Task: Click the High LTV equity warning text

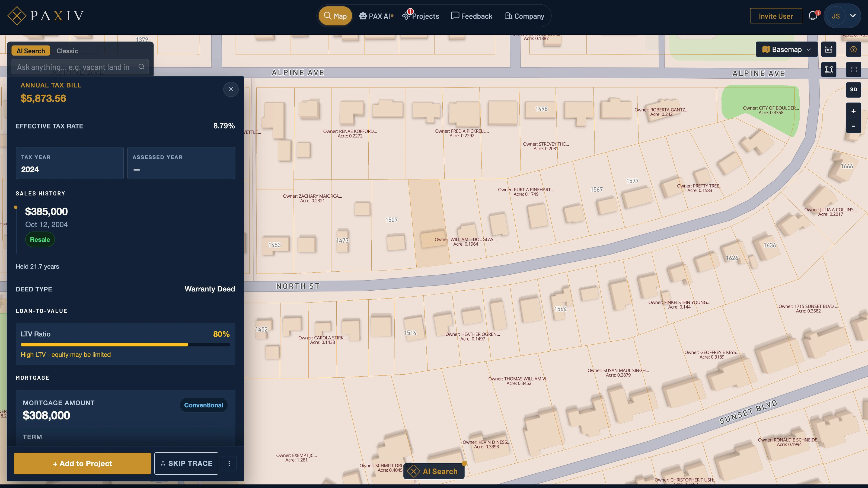Action: click(66, 355)
